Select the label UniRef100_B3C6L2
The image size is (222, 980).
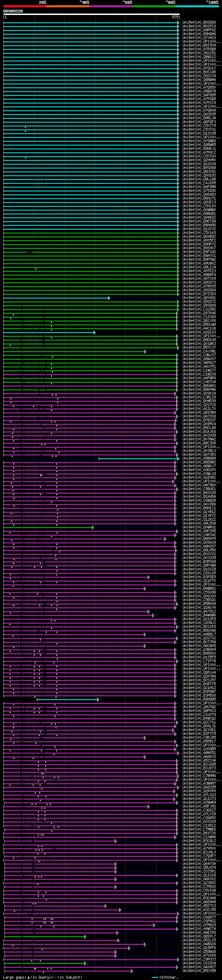point(199,841)
